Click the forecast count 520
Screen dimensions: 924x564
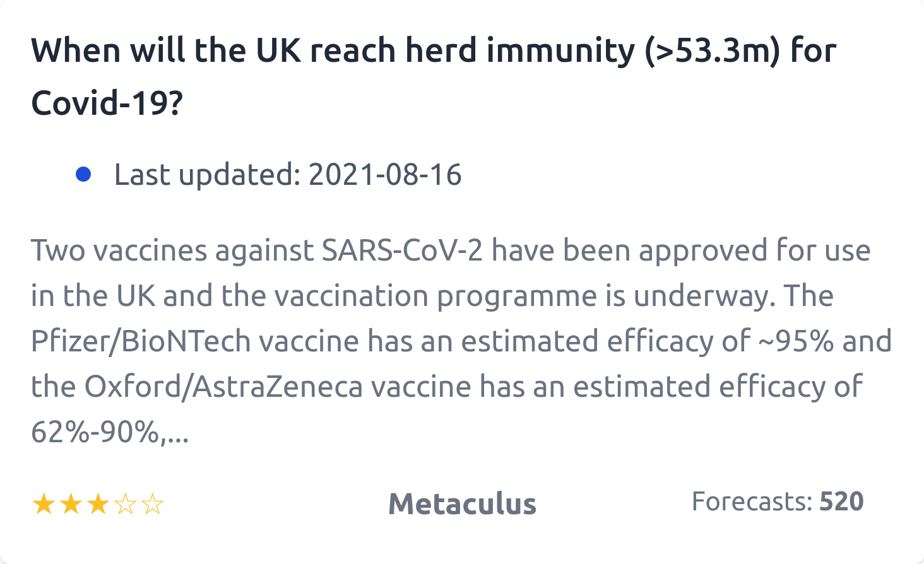[841, 502]
